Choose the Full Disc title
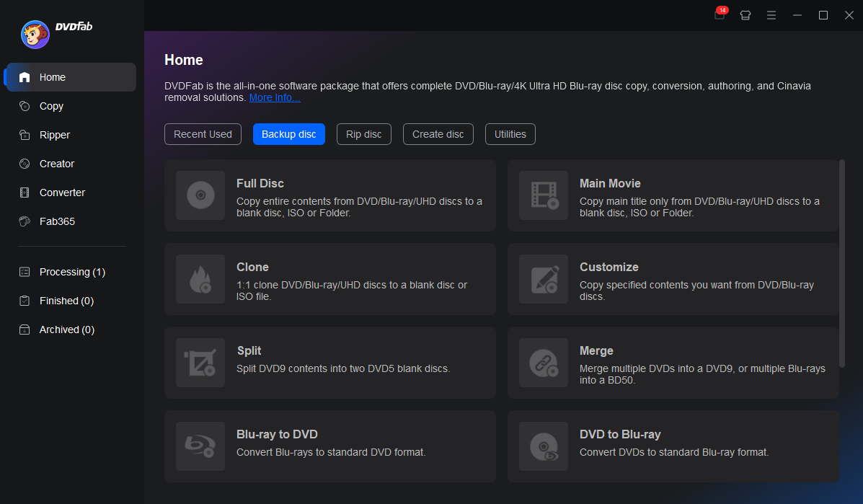This screenshot has height=504, width=863. coord(260,183)
